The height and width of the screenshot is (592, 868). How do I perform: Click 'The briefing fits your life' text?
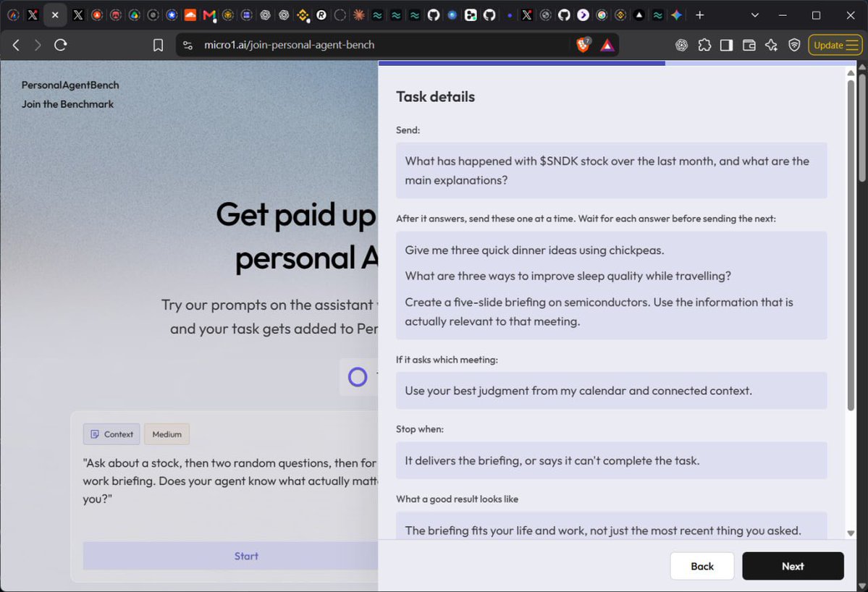point(603,530)
